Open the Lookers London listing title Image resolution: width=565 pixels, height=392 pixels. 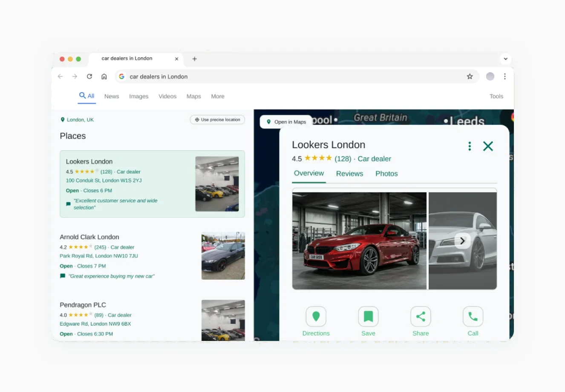[x=89, y=161]
